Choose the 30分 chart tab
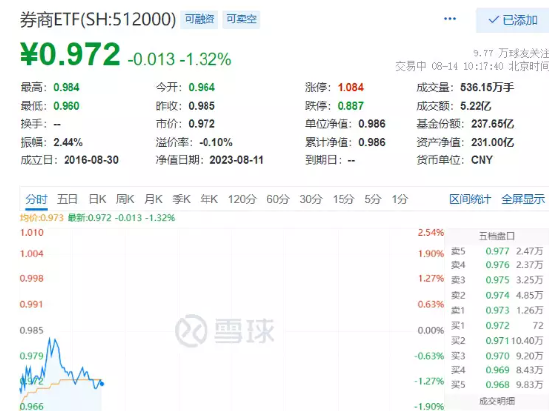Image resolution: width=550 pixels, height=412 pixels. coord(311,199)
